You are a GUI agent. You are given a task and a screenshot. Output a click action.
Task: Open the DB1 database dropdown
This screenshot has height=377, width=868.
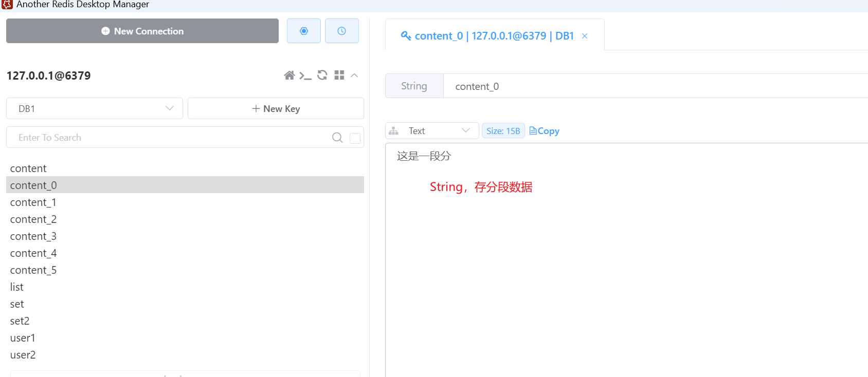[95, 109]
